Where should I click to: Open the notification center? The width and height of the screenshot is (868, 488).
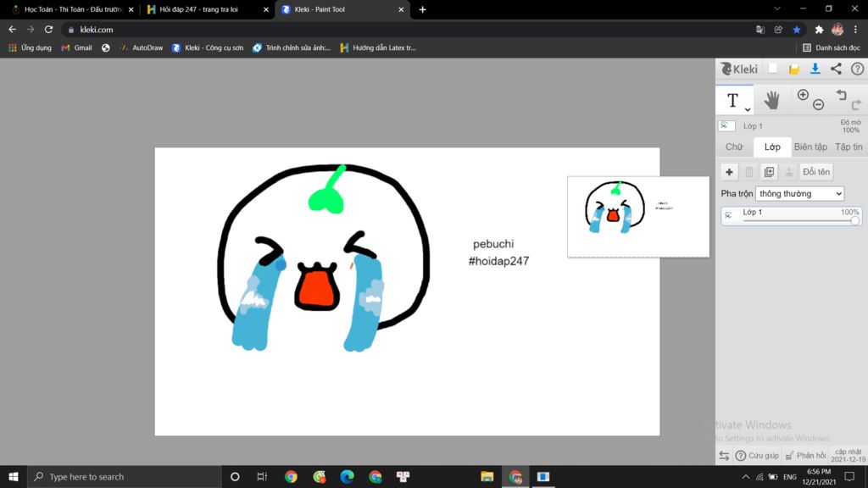pos(849,476)
